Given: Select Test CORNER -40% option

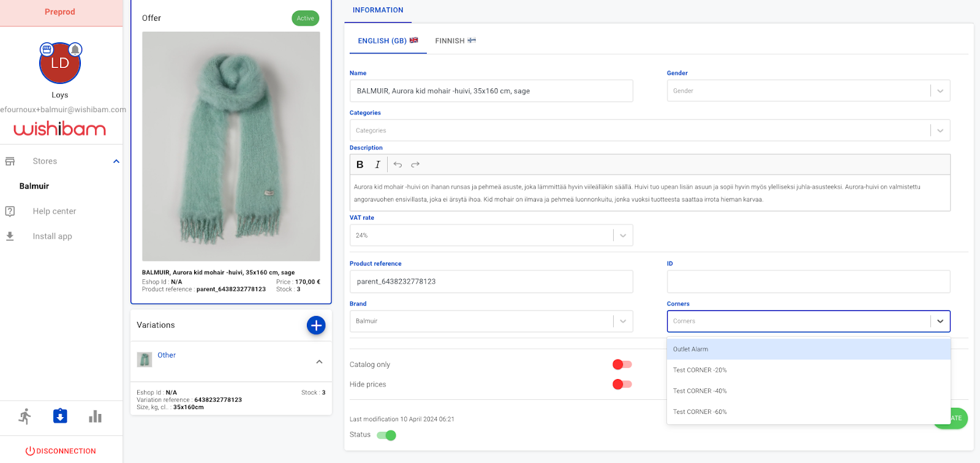Looking at the screenshot, I should click(809, 391).
